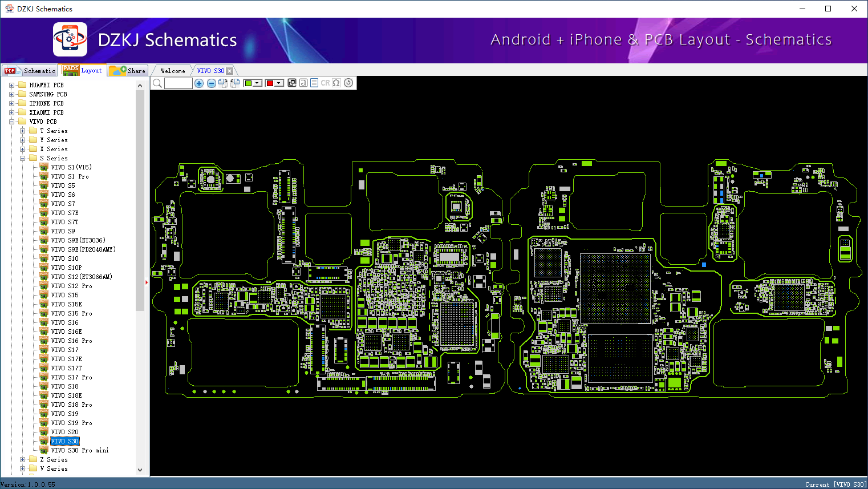Click the rotate counter-clockwise pages icon
Viewport: 868px width, 489px height.
click(235, 83)
